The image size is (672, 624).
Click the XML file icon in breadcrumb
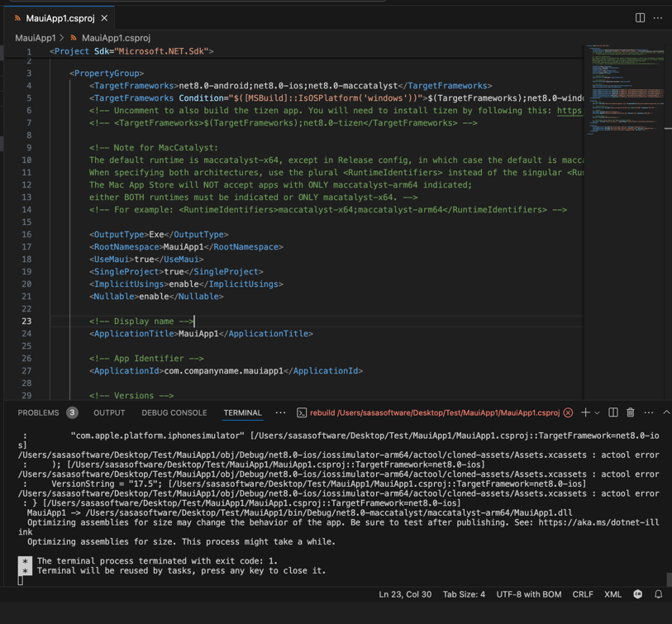[74, 38]
